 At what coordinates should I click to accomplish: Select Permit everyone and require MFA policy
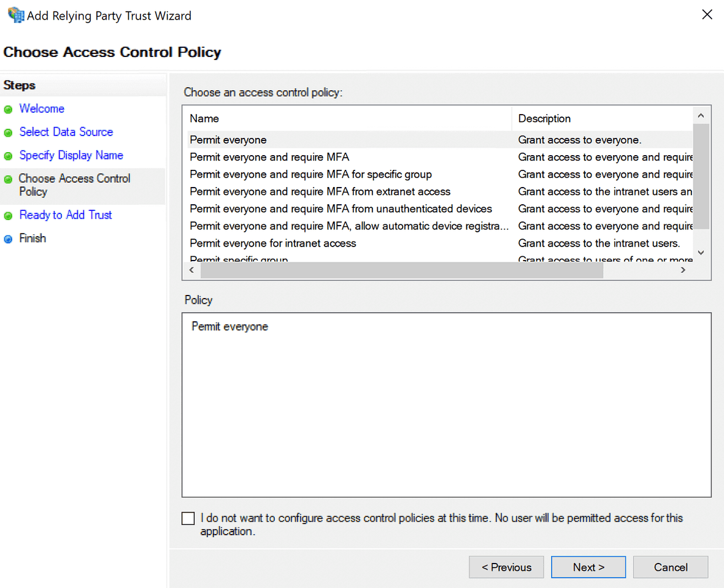[269, 157]
